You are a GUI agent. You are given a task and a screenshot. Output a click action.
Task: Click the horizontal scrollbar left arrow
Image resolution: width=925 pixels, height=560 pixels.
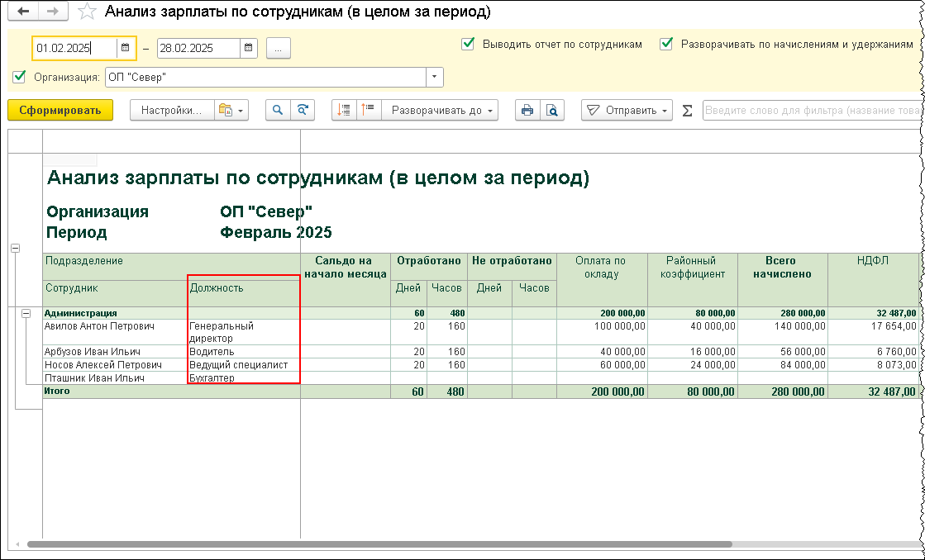pyautogui.click(x=17, y=544)
